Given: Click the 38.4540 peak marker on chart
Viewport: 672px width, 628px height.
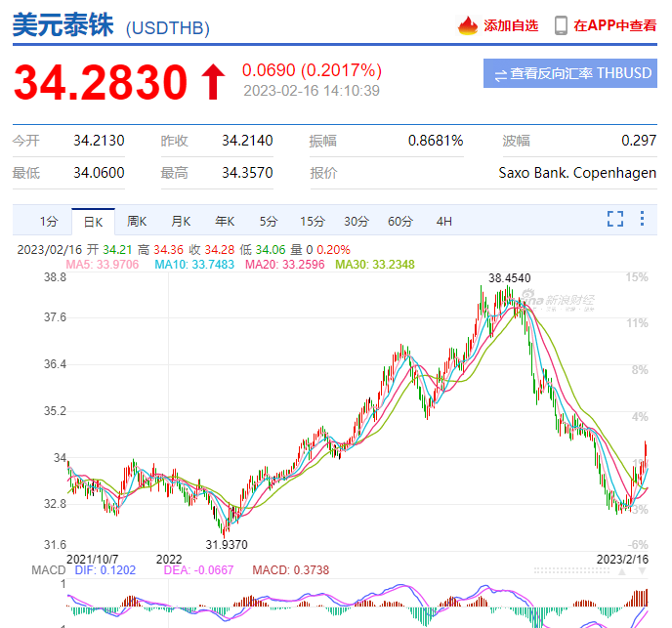Looking at the screenshot, I should (x=510, y=278).
